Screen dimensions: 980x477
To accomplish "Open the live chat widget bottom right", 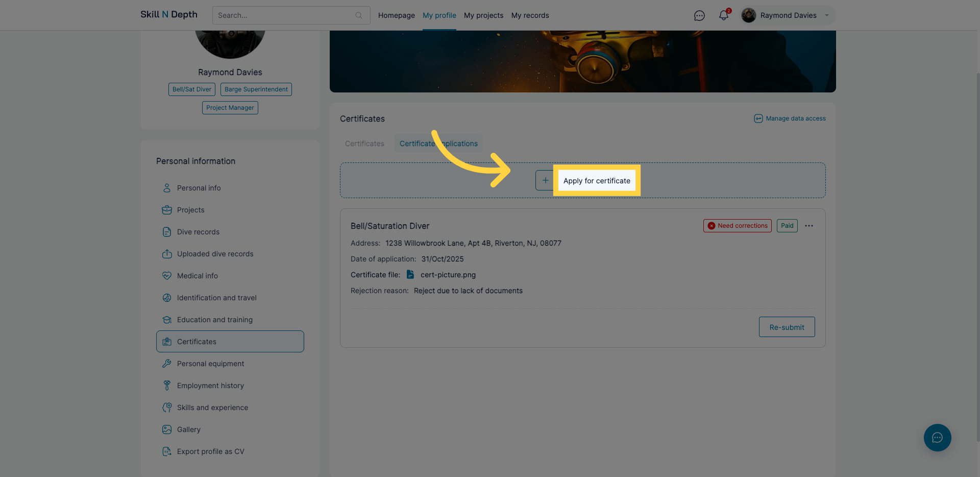I will pyautogui.click(x=937, y=438).
